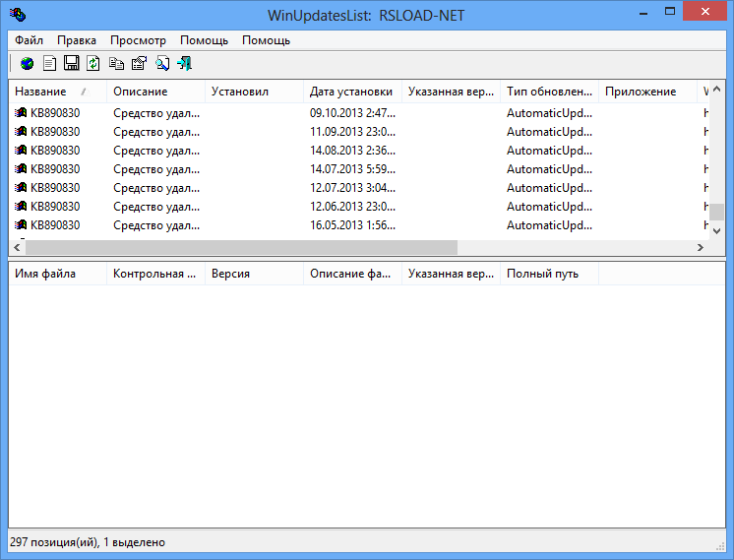
Task: Click the copy selected items icon
Action: coord(116,63)
